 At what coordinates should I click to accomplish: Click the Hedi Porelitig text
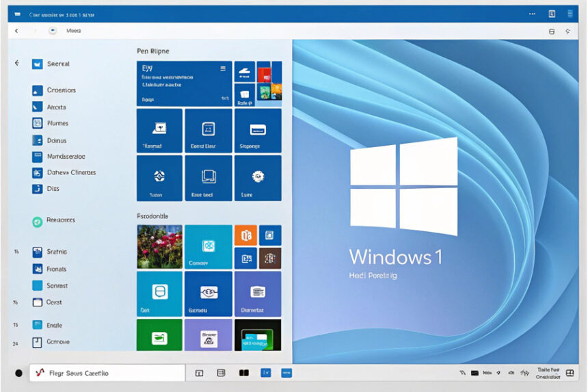point(373,276)
